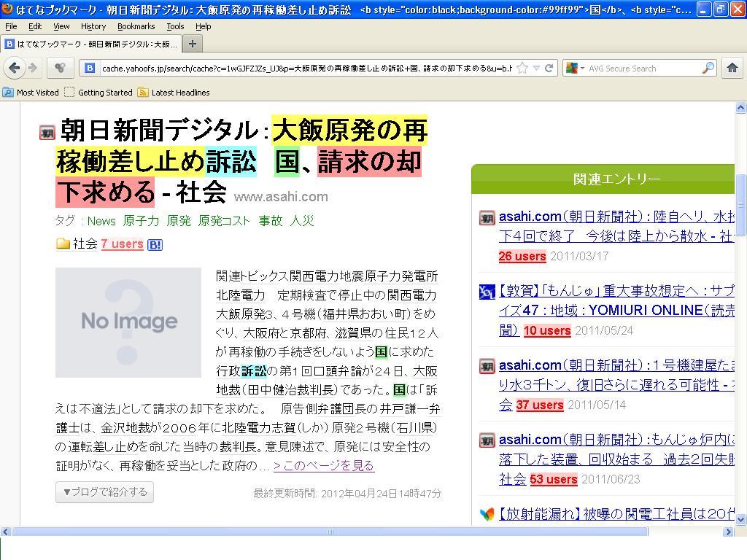
Task: Click the URL address bar text
Action: tap(307, 68)
